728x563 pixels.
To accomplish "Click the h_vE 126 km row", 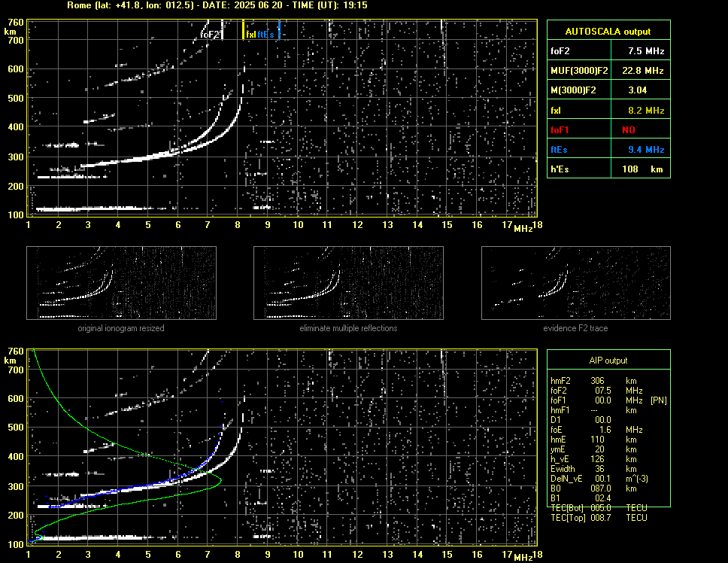I will (593, 459).
